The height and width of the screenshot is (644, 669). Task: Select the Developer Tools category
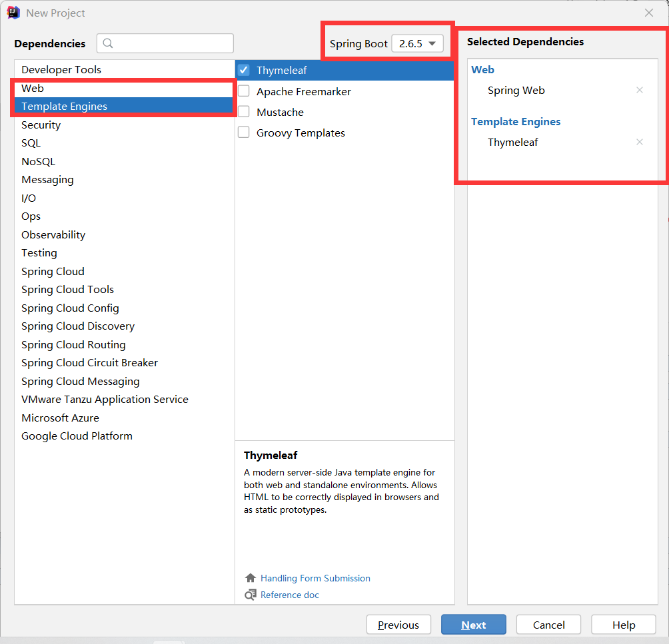[124, 69]
